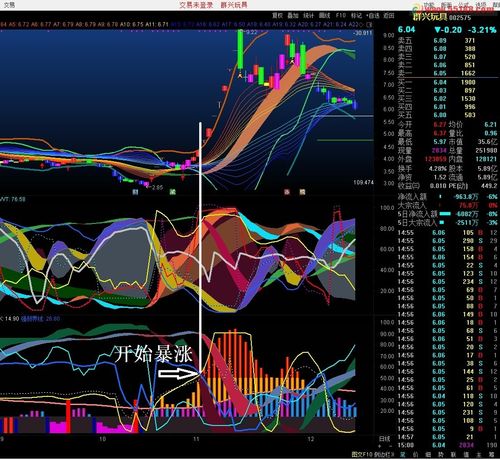Click the 群兴玩具 stock name header
Screen dimensions: 500x460
430,17
